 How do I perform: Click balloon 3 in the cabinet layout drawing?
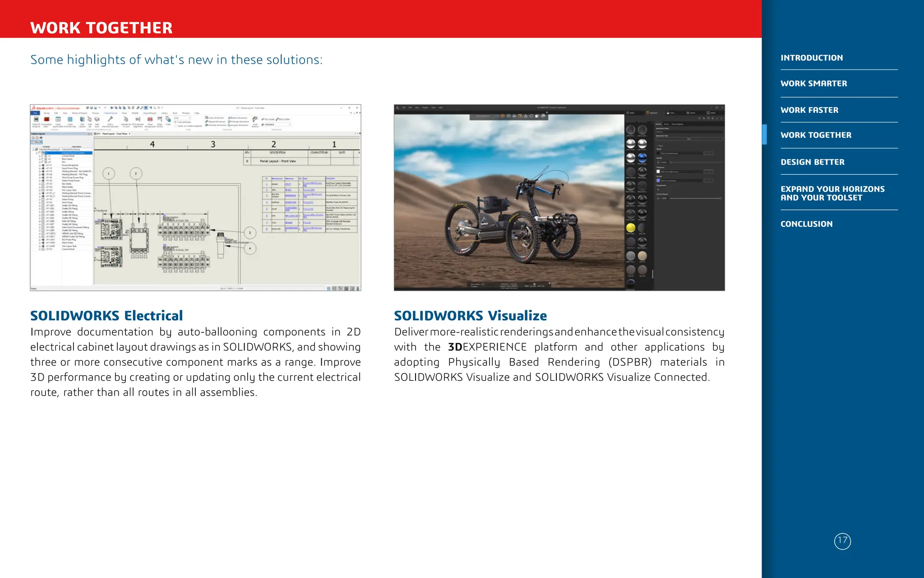click(x=250, y=233)
